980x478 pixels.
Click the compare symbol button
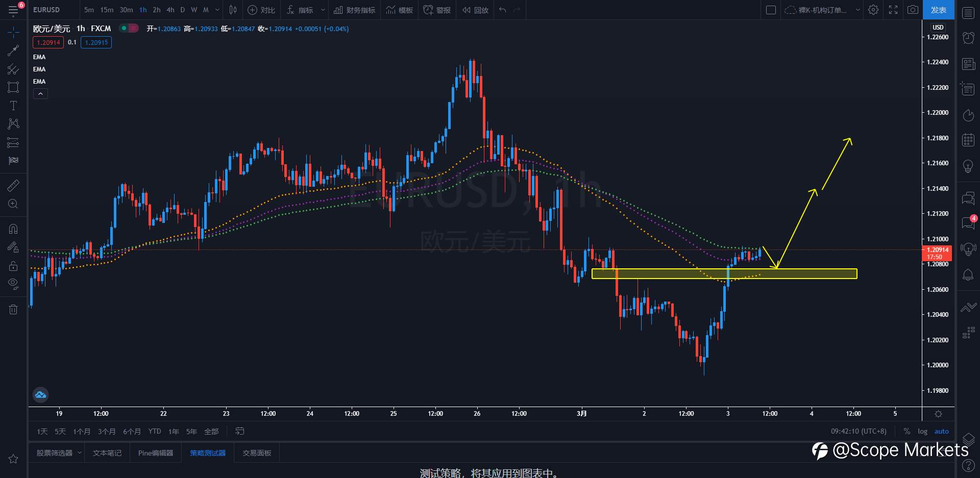pos(261,10)
